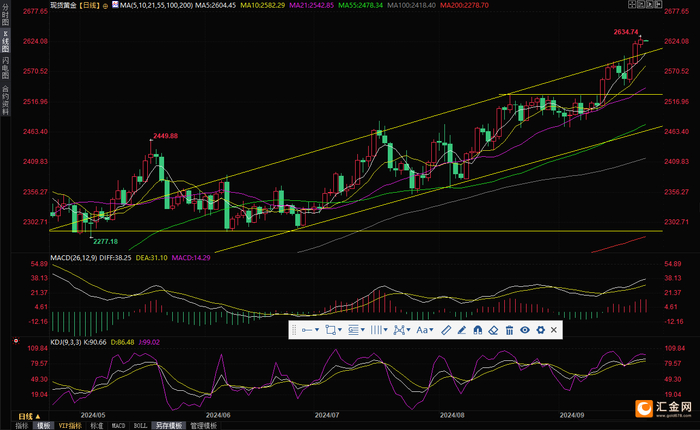Click the 管理模板 button
Screen dimensions: 700x430
click(204, 426)
